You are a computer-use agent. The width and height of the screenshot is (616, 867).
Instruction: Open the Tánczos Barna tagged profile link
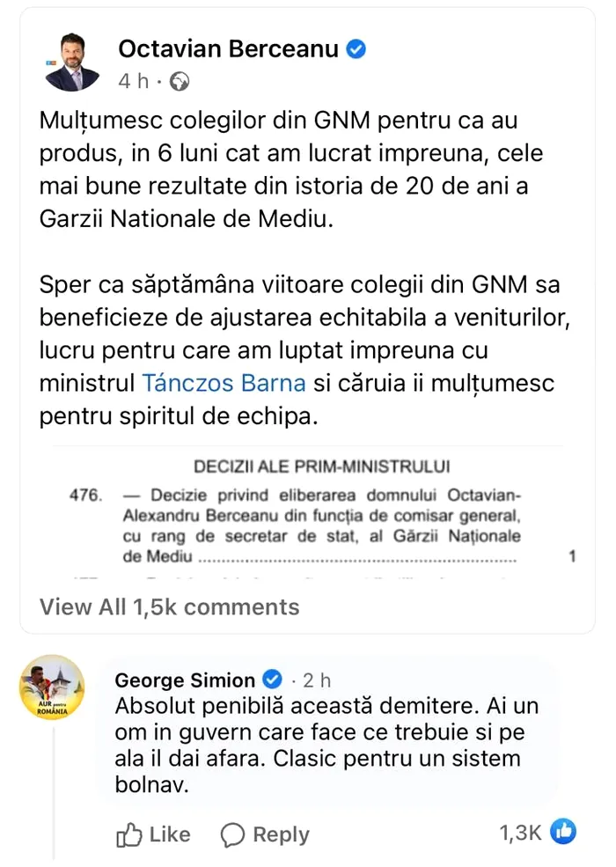(x=224, y=383)
